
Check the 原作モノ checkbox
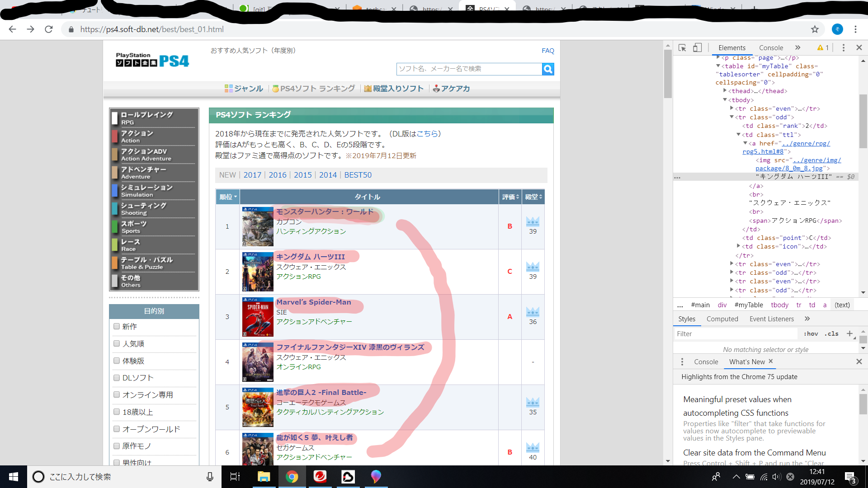click(x=117, y=446)
